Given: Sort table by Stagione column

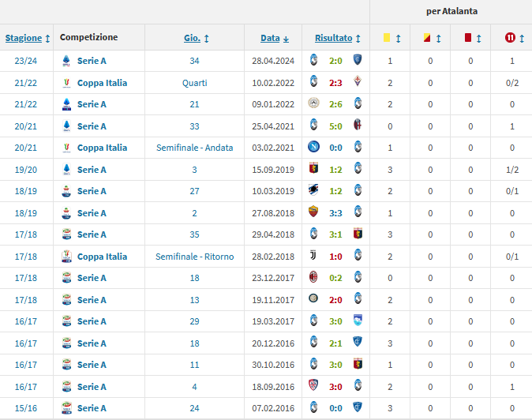Looking at the screenshot, I should [x=28, y=38].
